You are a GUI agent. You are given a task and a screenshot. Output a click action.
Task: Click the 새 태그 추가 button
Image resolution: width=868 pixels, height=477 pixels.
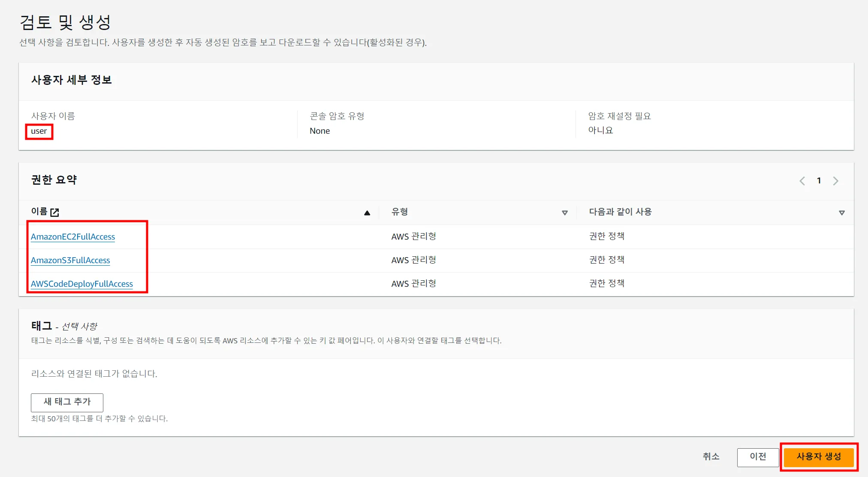pyautogui.click(x=67, y=402)
